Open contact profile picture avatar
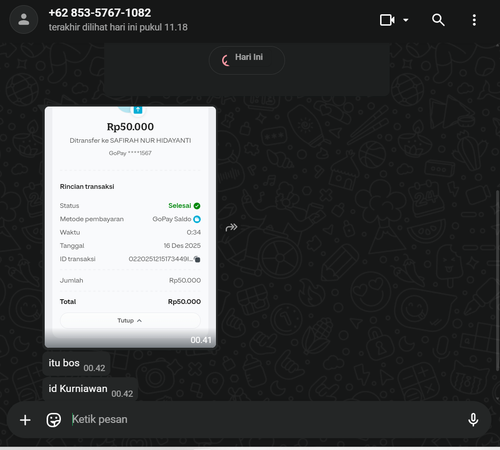Image resolution: width=500 pixels, height=450 pixels. tap(23, 19)
